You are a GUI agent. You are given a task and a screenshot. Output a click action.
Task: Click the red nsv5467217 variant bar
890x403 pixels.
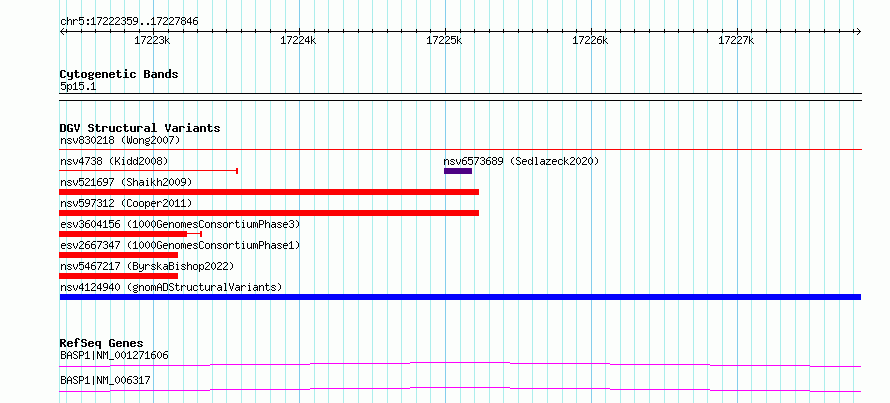click(119, 276)
